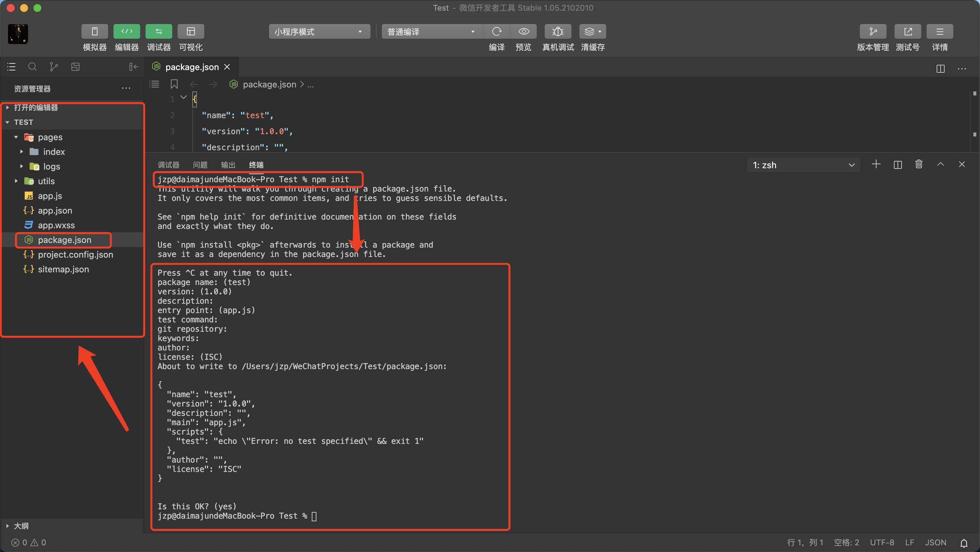
Task: Close the package.json editor tab
Action: tap(227, 67)
